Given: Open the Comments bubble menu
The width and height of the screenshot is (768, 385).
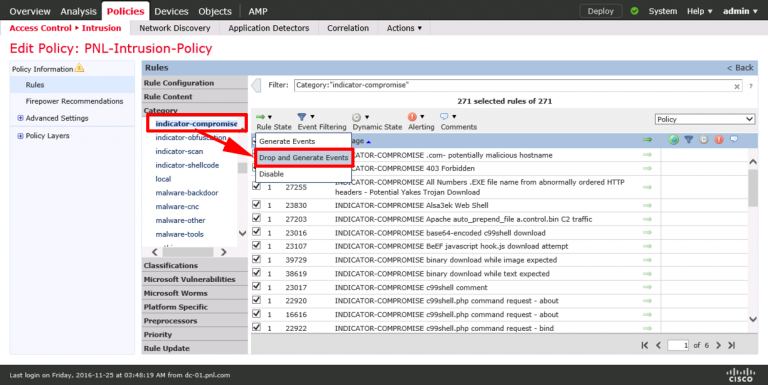Looking at the screenshot, I should pyautogui.click(x=448, y=117).
